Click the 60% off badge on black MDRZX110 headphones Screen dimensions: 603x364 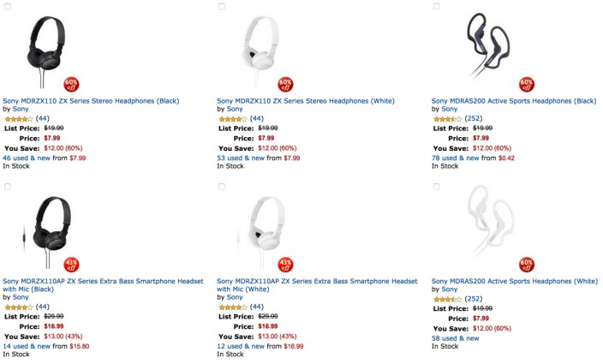tap(70, 84)
